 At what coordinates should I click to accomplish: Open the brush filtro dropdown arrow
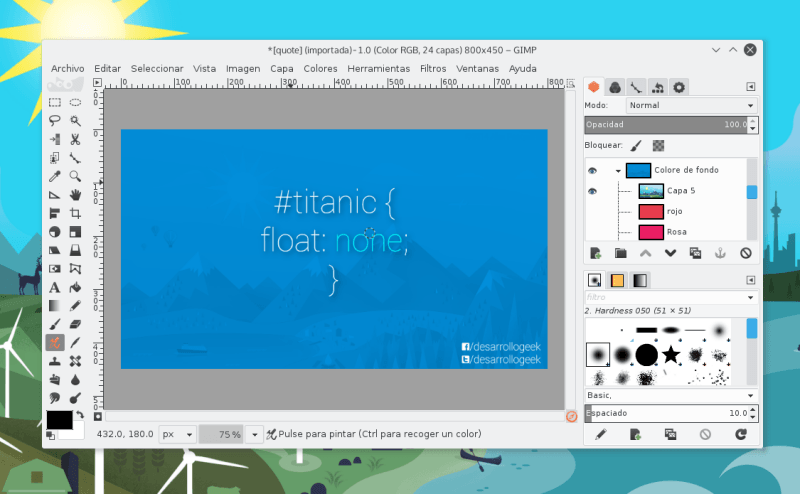(x=751, y=298)
